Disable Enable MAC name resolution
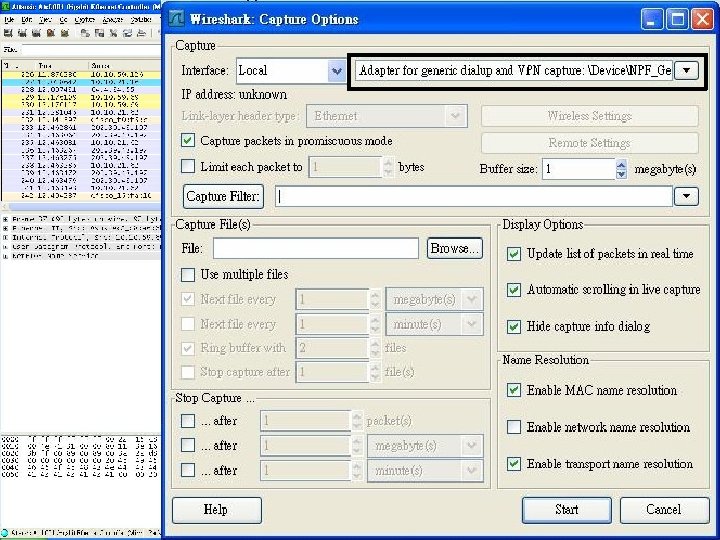This screenshot has height=540, width=720. 514,390
